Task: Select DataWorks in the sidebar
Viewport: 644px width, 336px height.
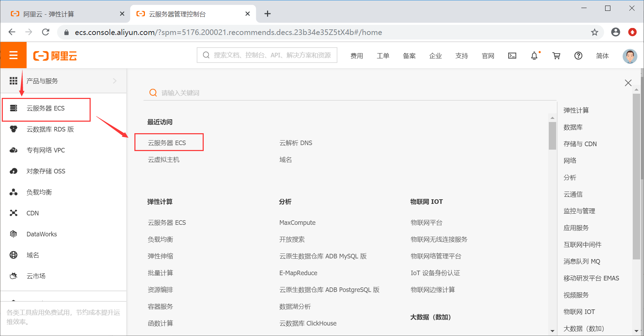Action: tap(41, 234)
